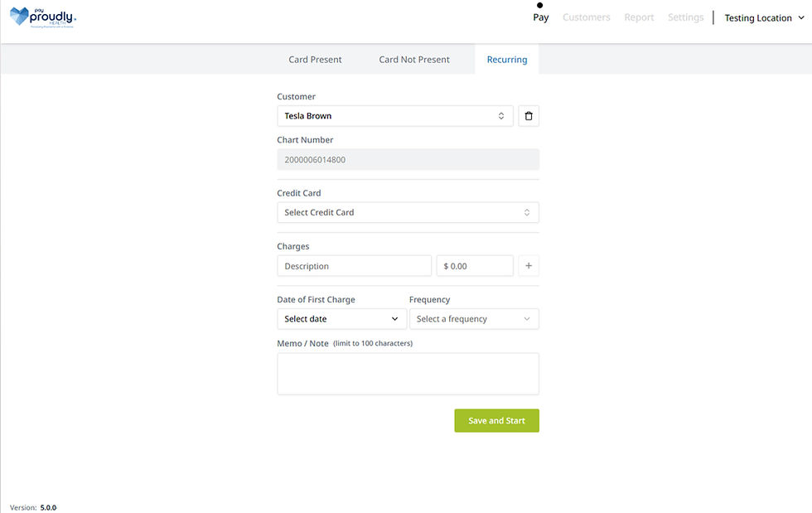The width and height of the screenshot is (812, 513).
Task: Open the Customer dropdown showing Tesla Brown
Action: point(394,116)
